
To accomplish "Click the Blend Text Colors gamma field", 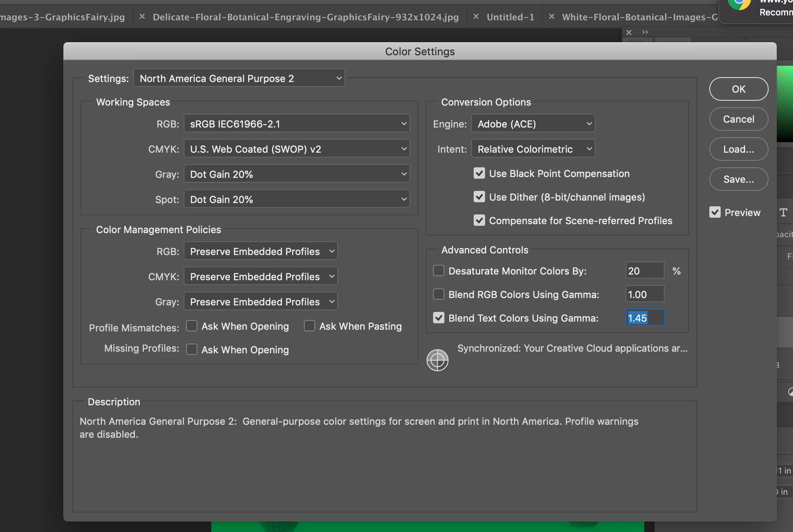I will click(x=645, y=318).
